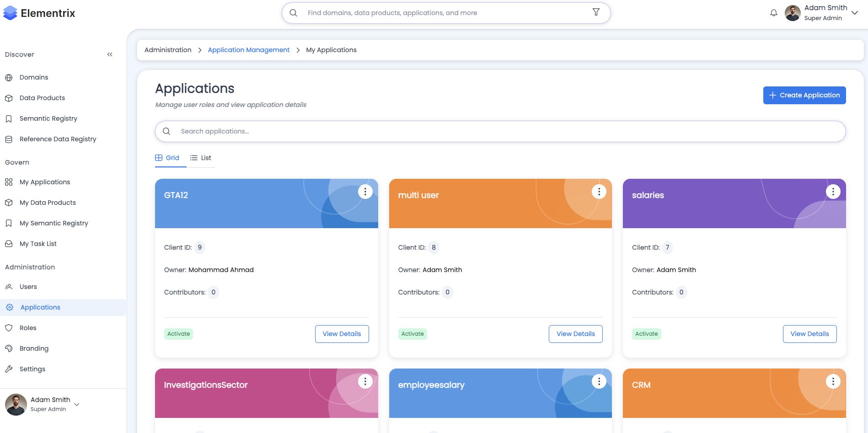868x433 pixels.
Task: Switch to List view
Action: tap(201, 158)
